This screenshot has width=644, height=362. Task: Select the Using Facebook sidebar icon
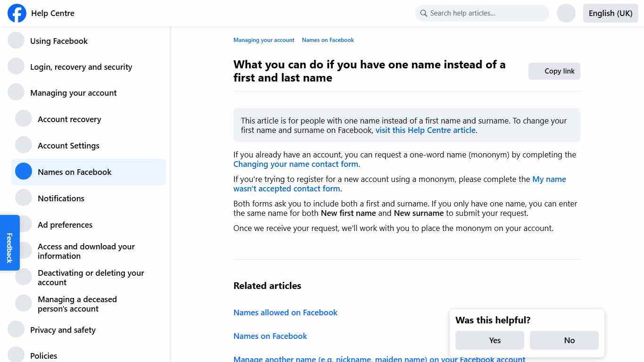(16, 40)
